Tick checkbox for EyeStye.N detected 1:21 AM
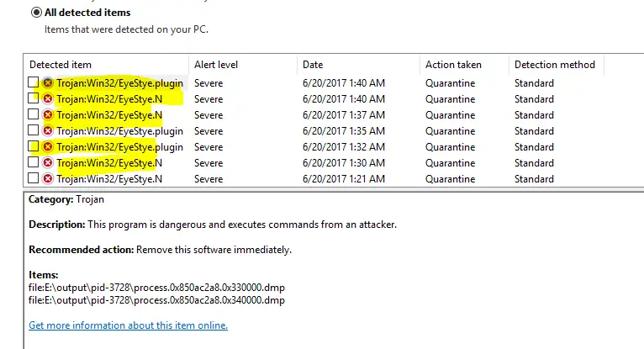This screenshot has width=644, height=349. tap(34, 178)
